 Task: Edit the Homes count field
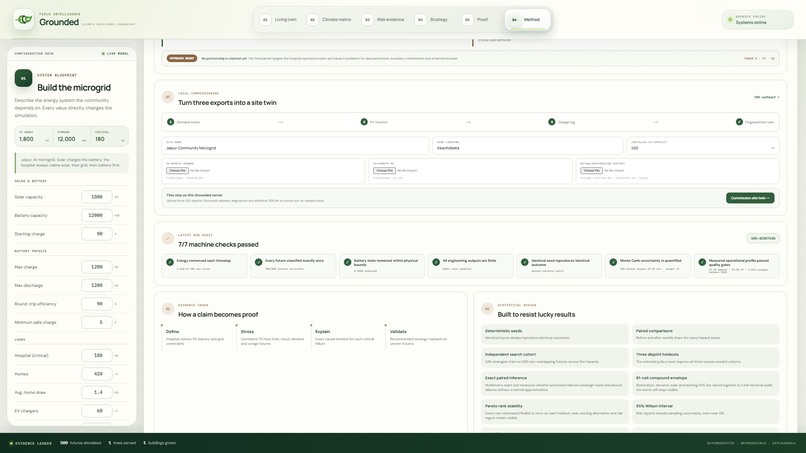pos(97,374)
